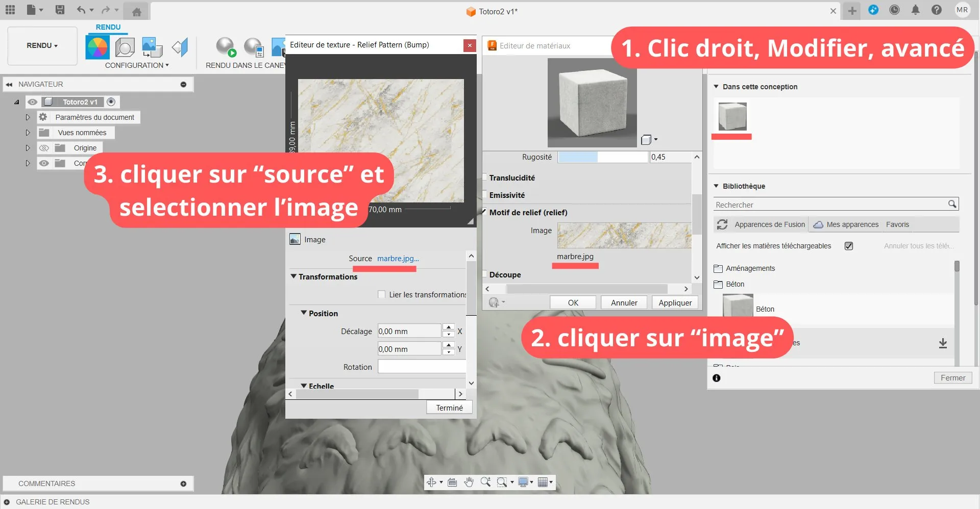Open the Extensions icon in the top bar
The height and width of the screenshot is (509, 980).
(x=873, y=10)
